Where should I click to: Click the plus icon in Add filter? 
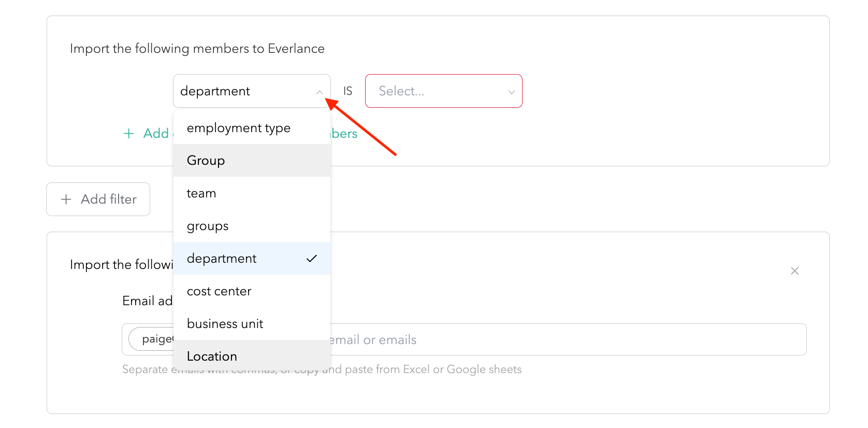[x=66, y=199]
